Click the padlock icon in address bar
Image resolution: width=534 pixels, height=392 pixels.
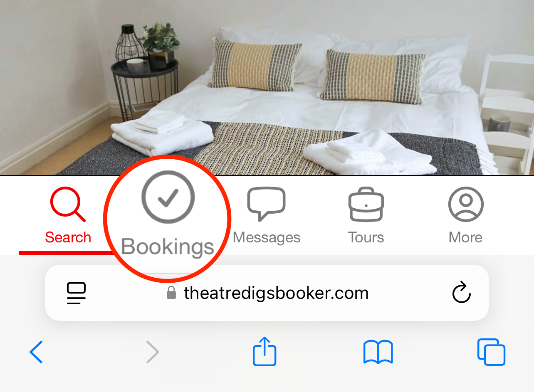point(171,293)
